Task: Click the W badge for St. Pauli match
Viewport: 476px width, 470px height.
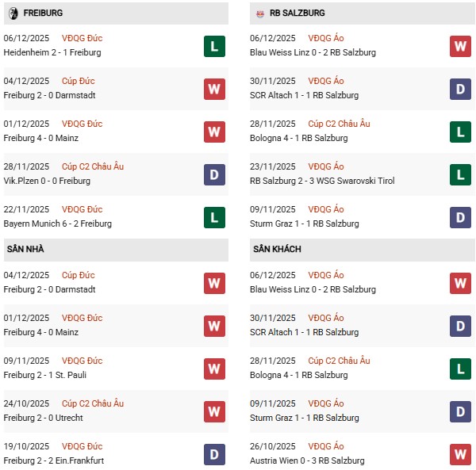Action: pos(214,369)
